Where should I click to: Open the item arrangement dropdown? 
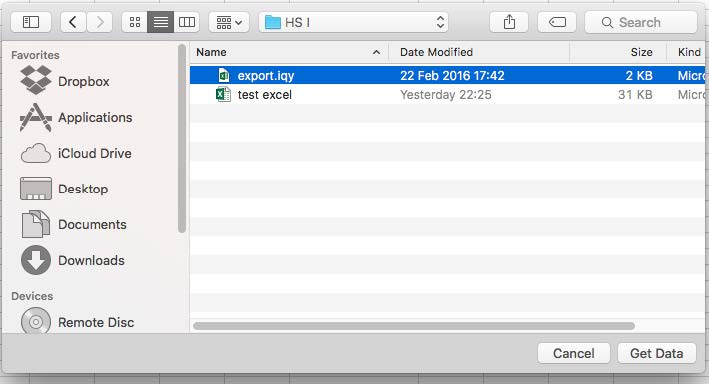point(229,22)
